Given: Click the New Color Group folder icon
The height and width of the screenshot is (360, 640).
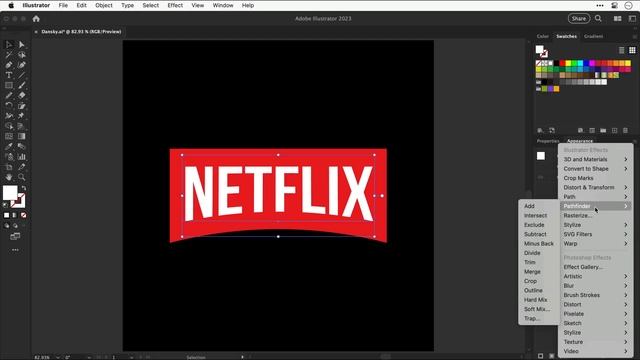Looking at the screenshot, I should pyautogui.click(x=603, y=131).
